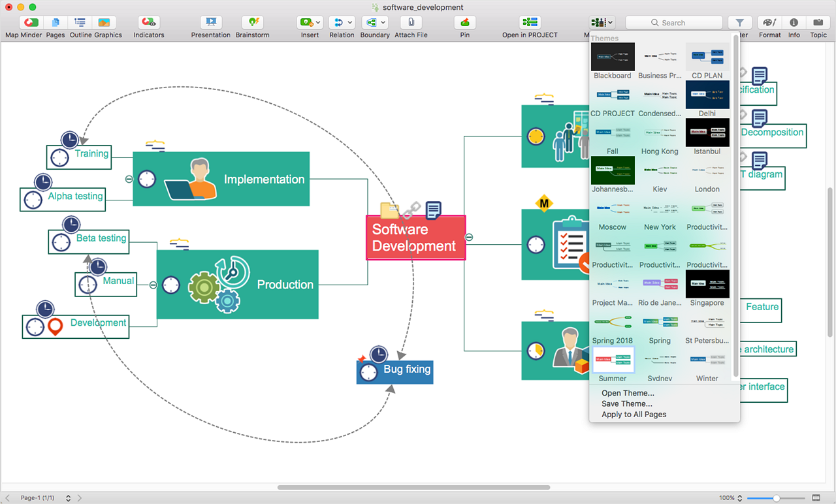
Task: Select the Blackboard theme thumbnail
Action: click(613, 57)
